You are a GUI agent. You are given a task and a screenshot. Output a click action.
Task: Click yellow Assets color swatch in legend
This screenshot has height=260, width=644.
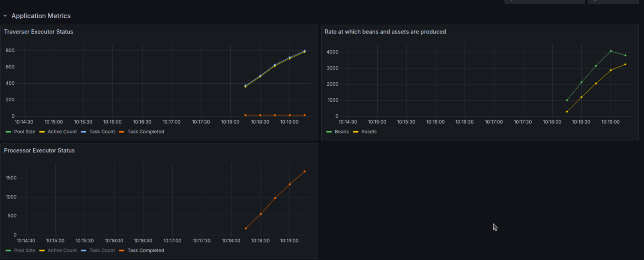(356, 132)
